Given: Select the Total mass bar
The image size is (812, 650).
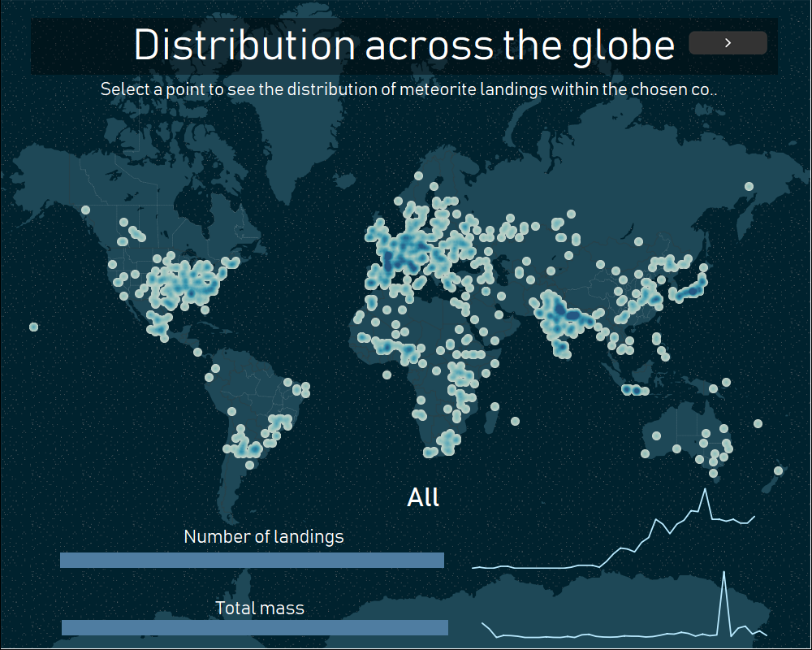Looking at the screenshot, I should (255, 628).
